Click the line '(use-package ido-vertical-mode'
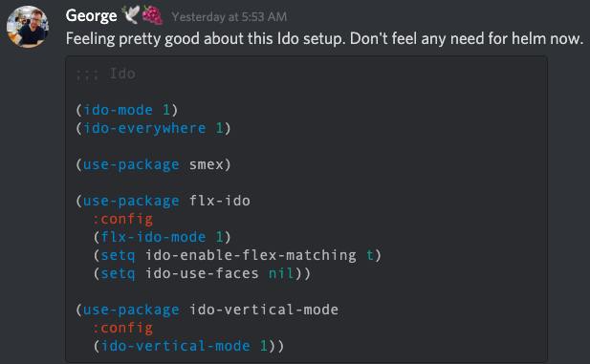 tap(207, 310)
